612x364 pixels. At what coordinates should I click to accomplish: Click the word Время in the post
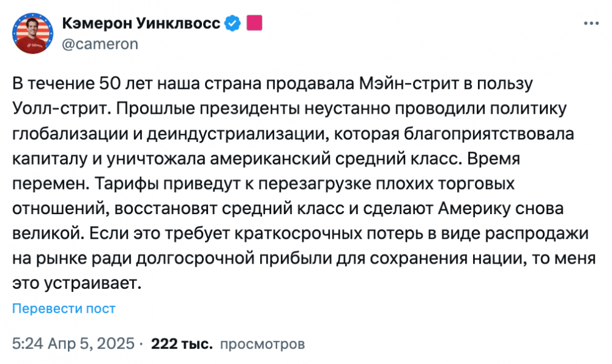(x=494, y=158)
